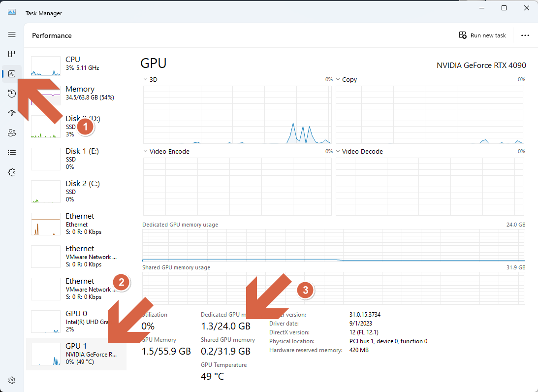Open the hamburger navigation menu
The image size is (538, 392).
[12, 34]
